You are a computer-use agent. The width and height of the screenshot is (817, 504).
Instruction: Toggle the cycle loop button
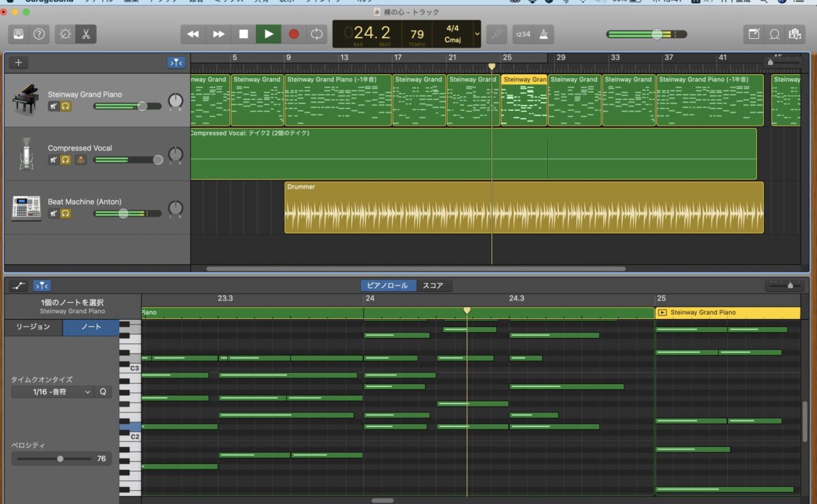[x=317, y=34]
